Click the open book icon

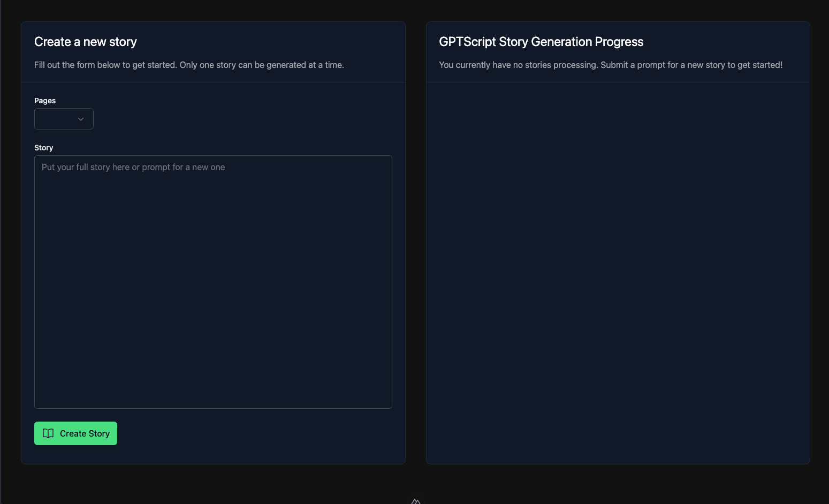click(48, 433)
